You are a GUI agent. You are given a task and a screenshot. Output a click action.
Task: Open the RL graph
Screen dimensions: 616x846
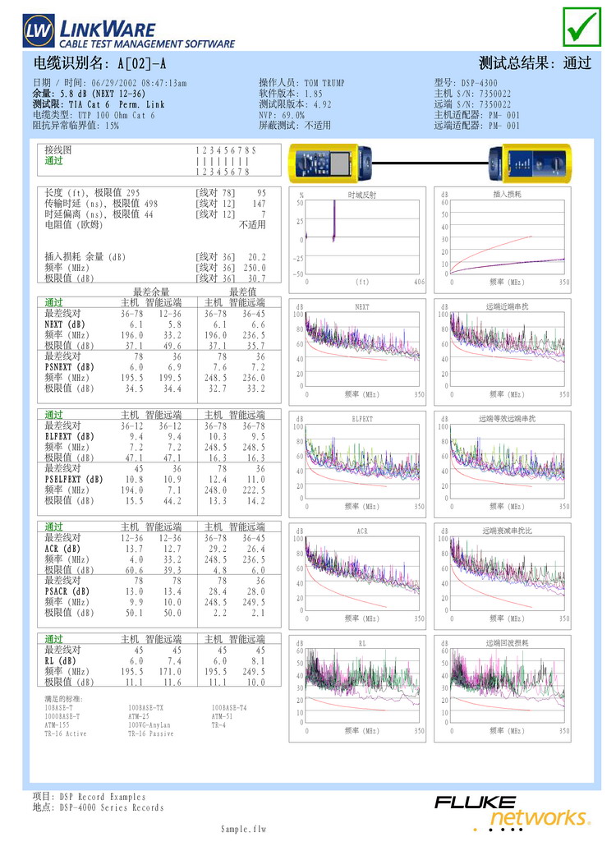[x=361, y=686]
